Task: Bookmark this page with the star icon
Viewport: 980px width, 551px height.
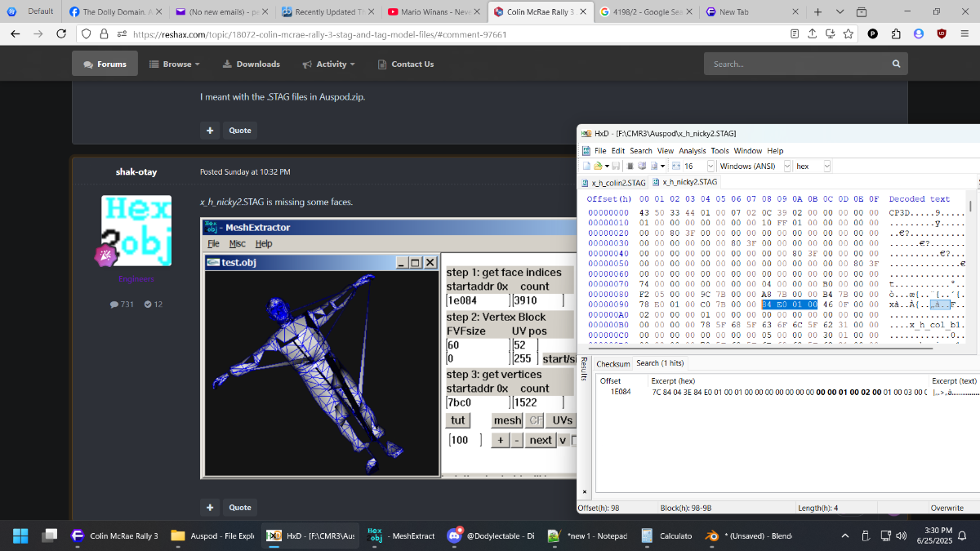Action: tap(848, 33)
